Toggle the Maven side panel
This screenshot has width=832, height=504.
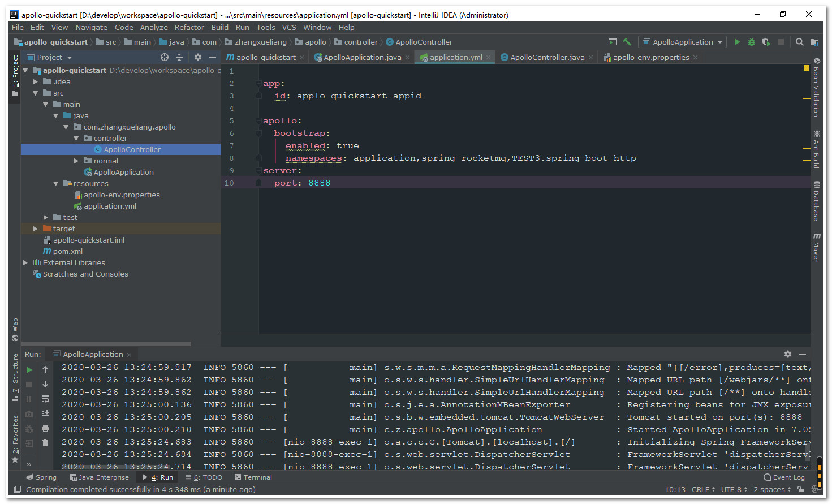[817, 248]
